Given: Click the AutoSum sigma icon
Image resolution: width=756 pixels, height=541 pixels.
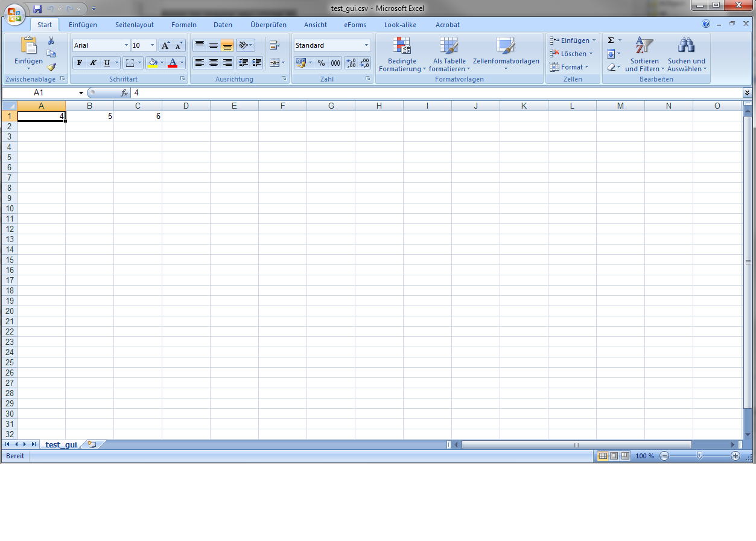Looking at the screenshot, I should (611, 40).
